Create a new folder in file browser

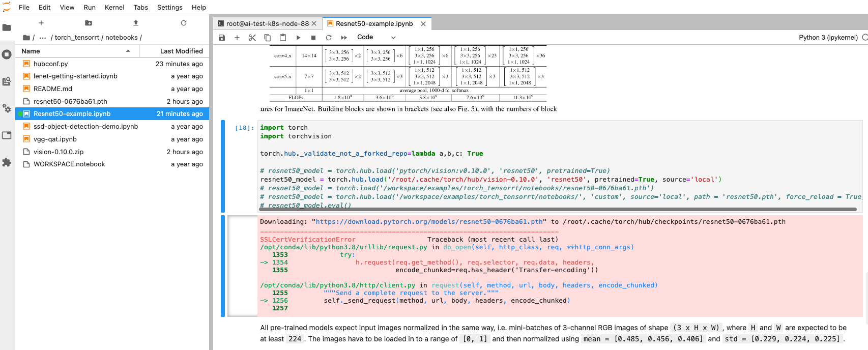point(89,23)
